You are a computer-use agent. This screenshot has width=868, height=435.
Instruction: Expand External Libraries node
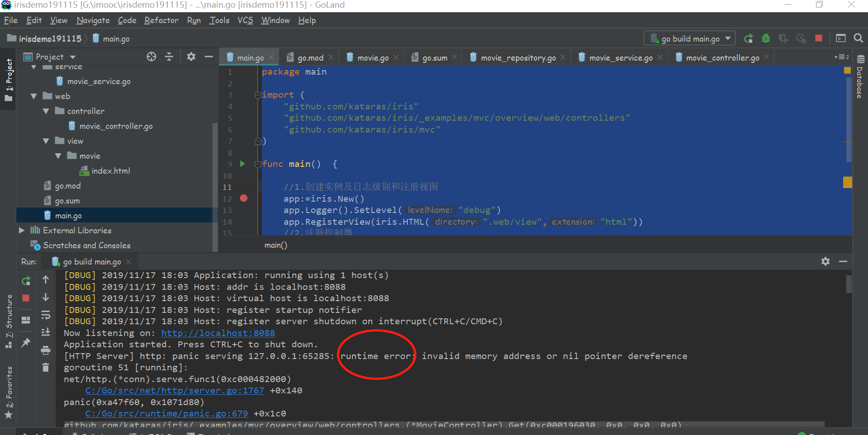coord(22,231)
